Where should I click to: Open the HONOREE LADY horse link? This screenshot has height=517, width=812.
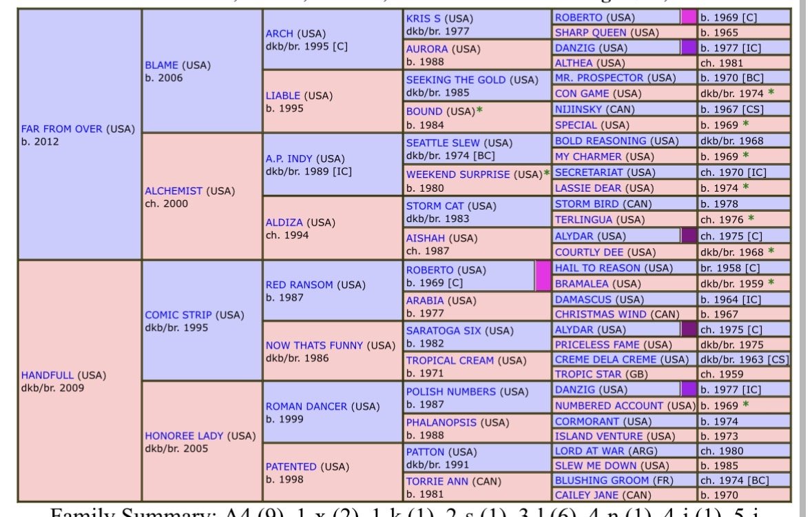[x=184, y=436]
